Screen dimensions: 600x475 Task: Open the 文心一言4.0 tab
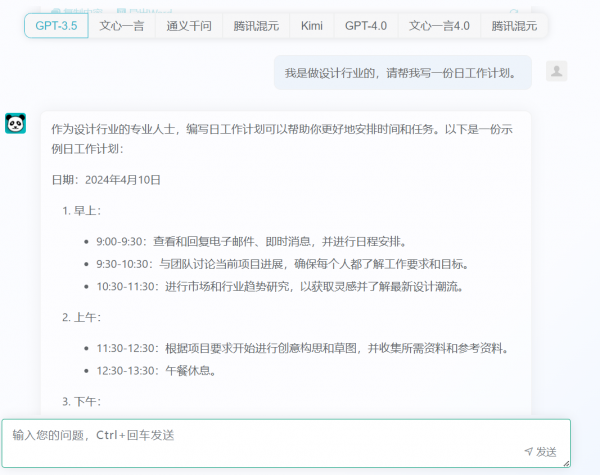click(x=439, y=26)
